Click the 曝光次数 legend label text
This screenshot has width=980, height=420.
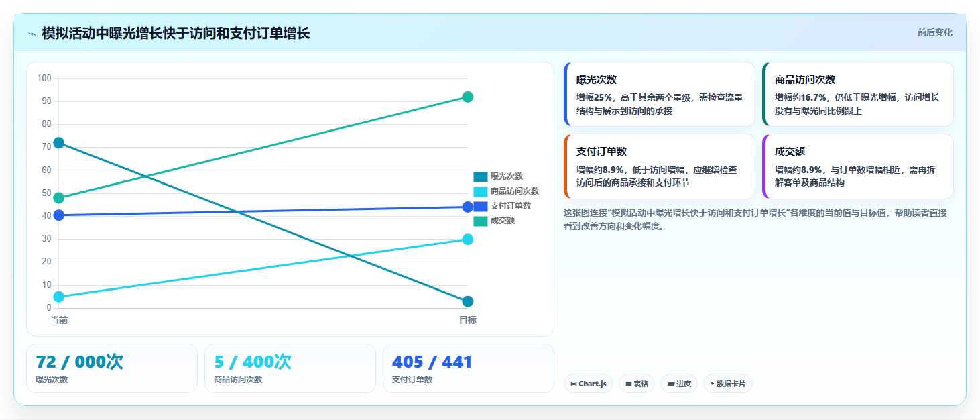click(x=507, y=176)
